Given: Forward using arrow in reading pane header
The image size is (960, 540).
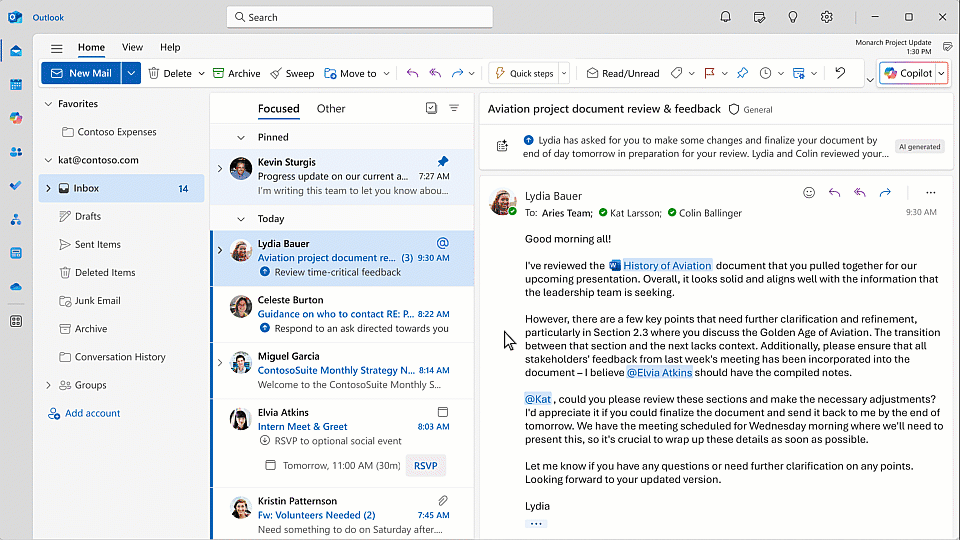Looking at the screenshot, I should point(885,193).
